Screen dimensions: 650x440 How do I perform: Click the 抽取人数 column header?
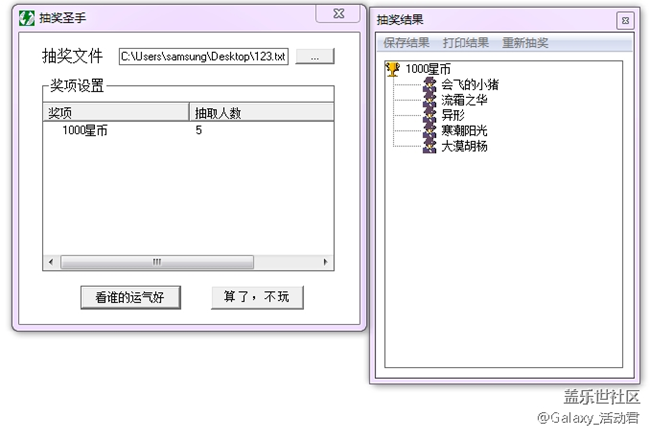(x=261, y=114)
